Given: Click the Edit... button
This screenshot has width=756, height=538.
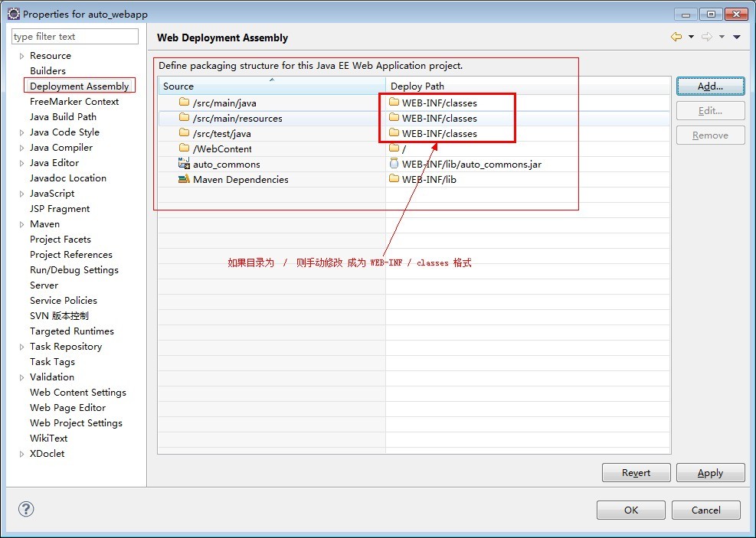Looking at the screenshot, I should tap(710, 111).
